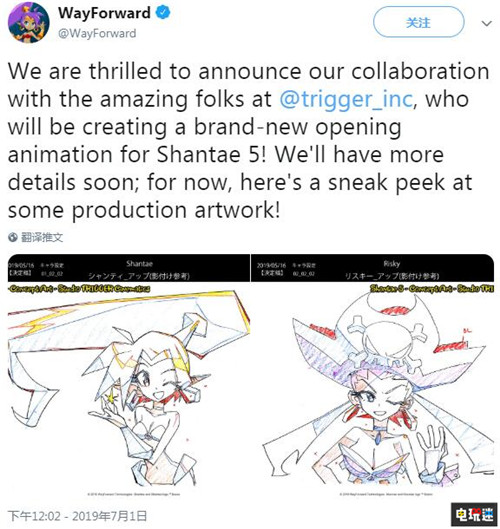This screenshot has width=500, height=529.
Task: Click the skull emblem on Risky's hat
Action: tap(386, 341)
